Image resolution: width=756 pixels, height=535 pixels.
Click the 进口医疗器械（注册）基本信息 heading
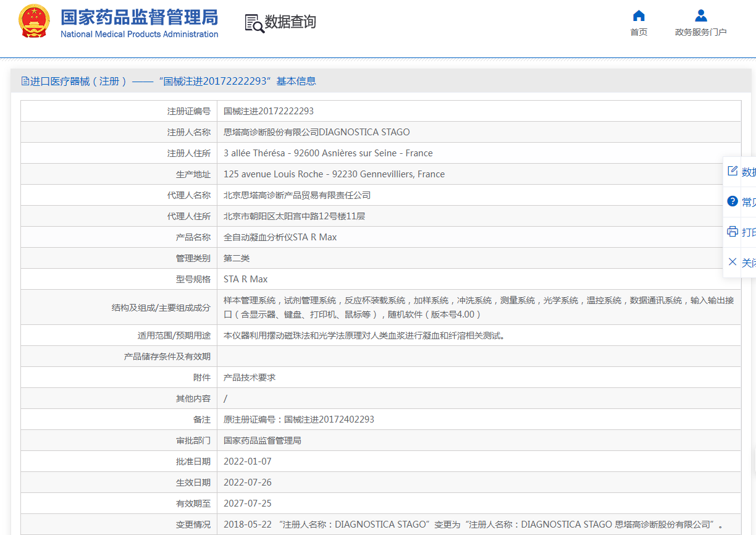coord(173,81)
